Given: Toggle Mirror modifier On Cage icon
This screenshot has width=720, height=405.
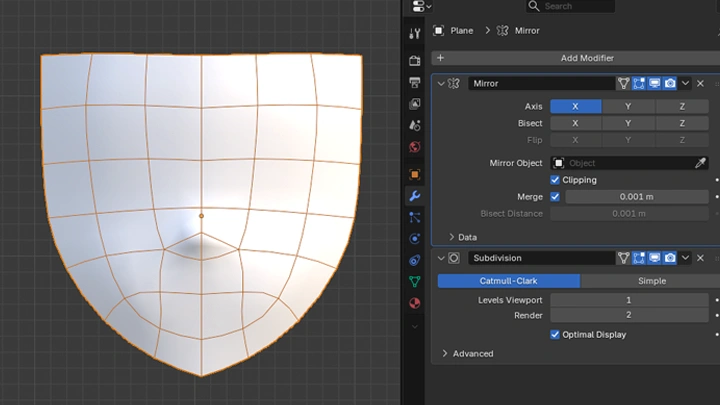Looking at the screenshot, I should (x=623, y=84).
